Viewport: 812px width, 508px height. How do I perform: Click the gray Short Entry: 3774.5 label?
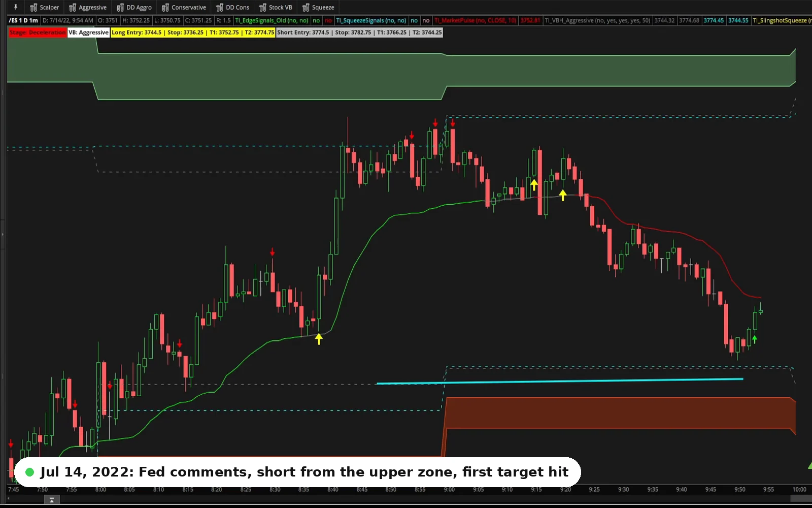coord(359,33)
